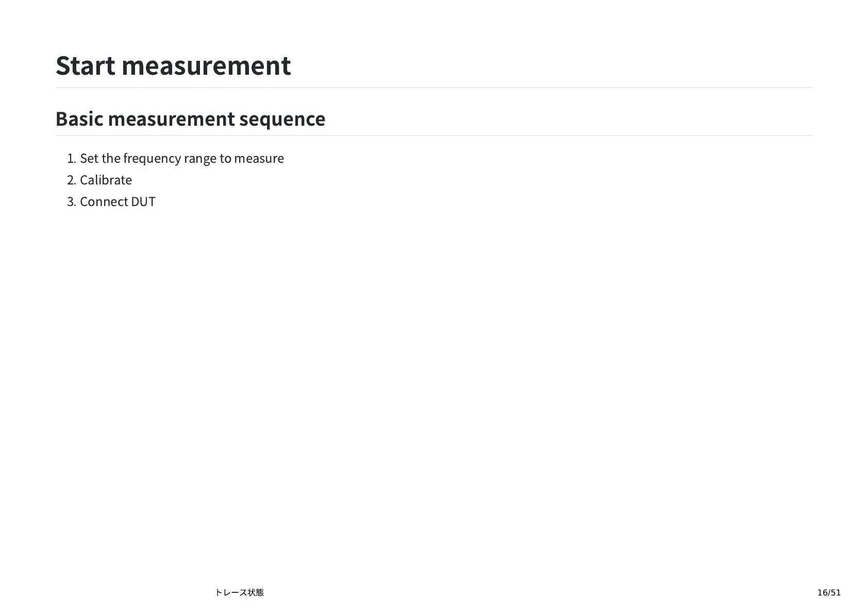Click the word "Basic" in the subheading
This screenshot has width=868, height=613.
point(79,119)
